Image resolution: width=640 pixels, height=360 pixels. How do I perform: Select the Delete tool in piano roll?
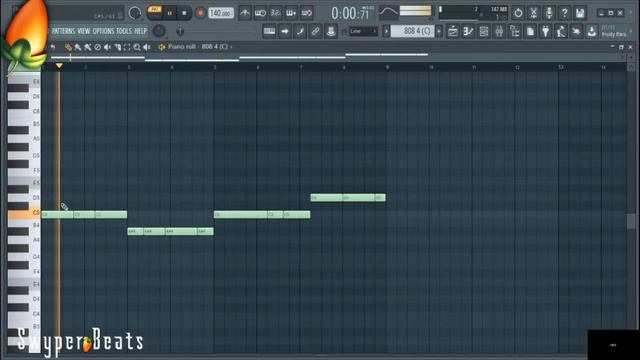pos(98,47)
